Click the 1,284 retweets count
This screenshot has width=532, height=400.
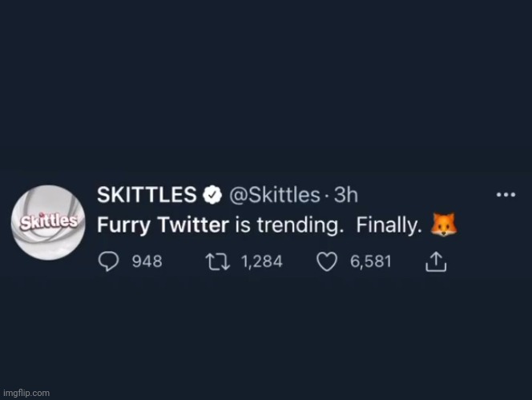click(261, 262)
